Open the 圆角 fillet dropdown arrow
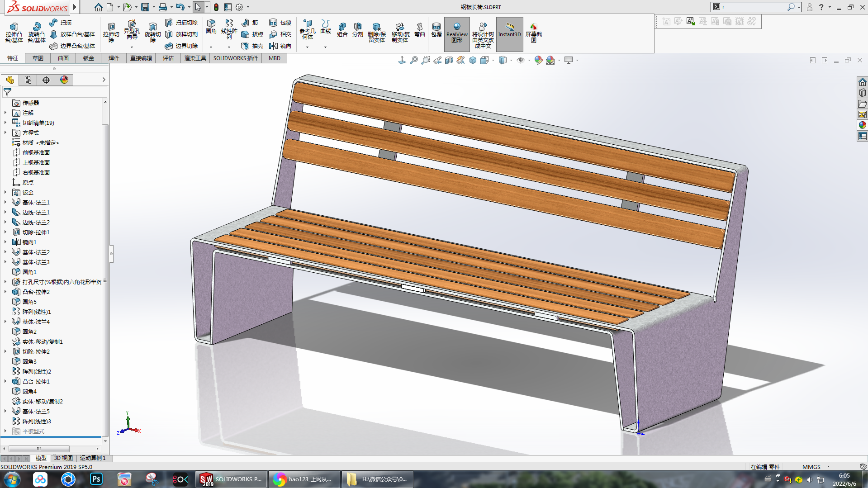Viewport: 868px width, 488px height. (211, 47)
